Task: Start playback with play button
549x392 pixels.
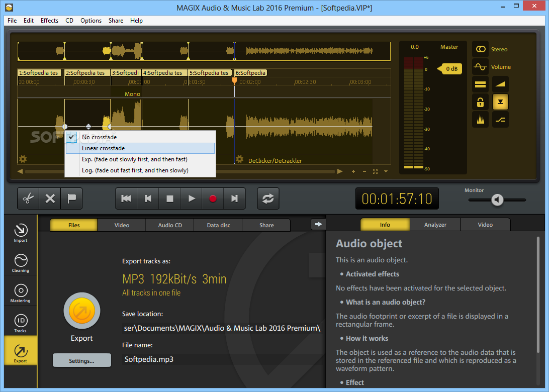Action: click(x=192, y=199)
